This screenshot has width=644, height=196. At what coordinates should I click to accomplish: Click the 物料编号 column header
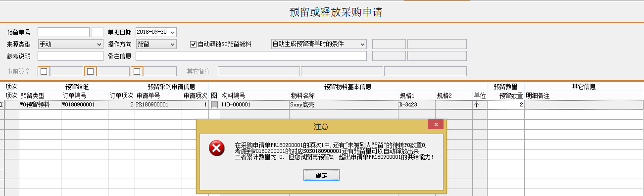point(254,96)
